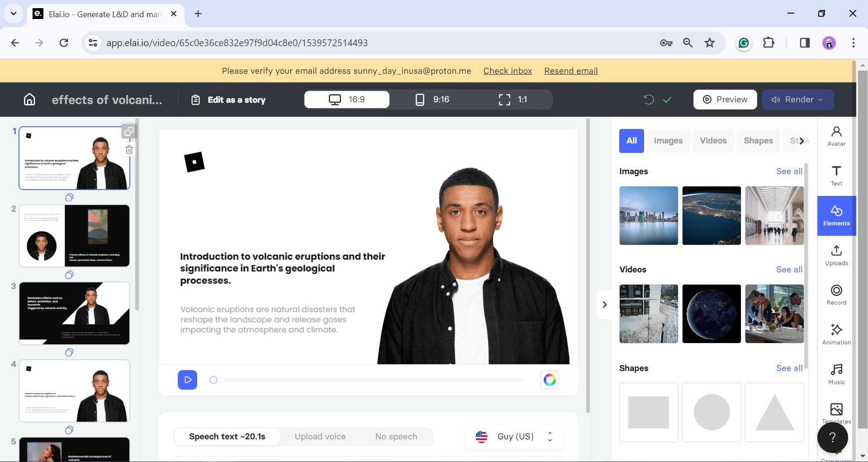Image resolution: width=868 pixels, height=462 pixels.
Task: Delete slide 1 with trash icon
Action: (129, 150)
